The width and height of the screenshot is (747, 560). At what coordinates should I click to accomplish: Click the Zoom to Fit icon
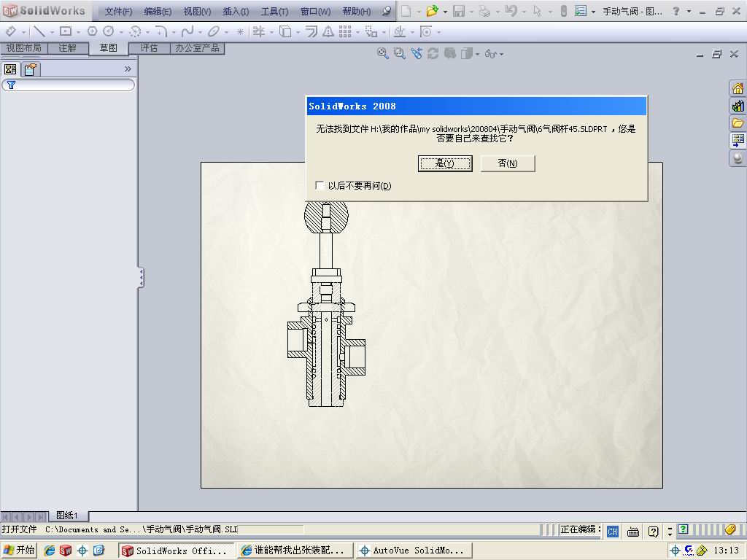pyautogui.click(x=382, y=53)
